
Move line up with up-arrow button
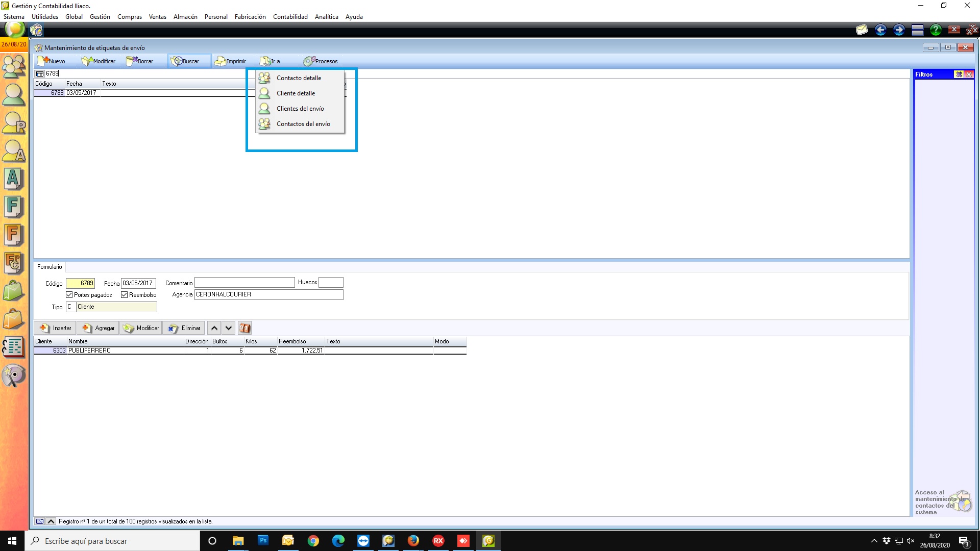tap(214, 328)
